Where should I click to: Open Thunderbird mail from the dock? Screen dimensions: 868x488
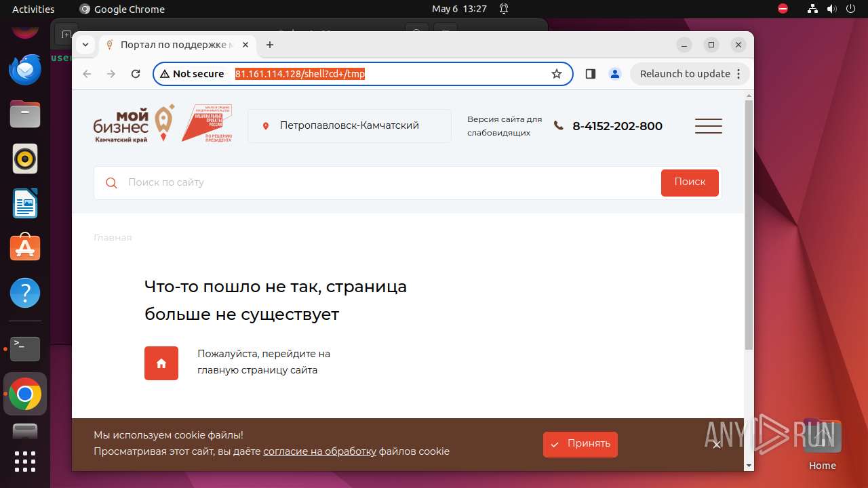pyautogui.click(x=25, y=70)
